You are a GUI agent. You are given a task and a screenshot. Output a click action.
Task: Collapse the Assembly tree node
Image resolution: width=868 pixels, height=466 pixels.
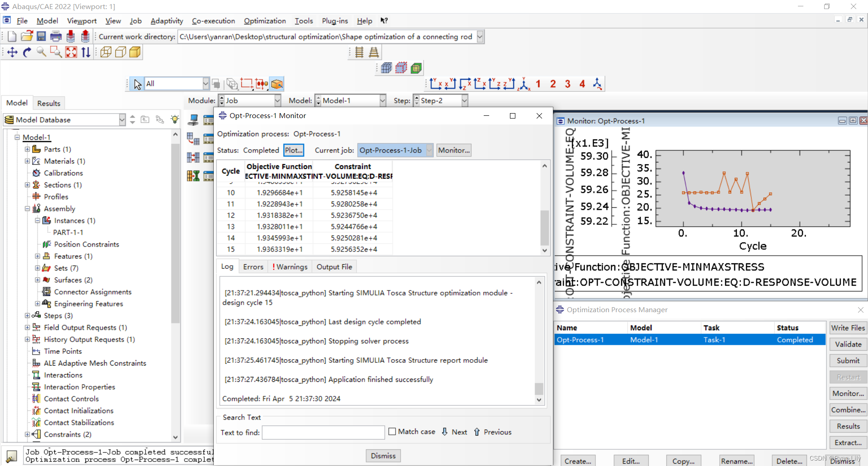tap(27, 209)
